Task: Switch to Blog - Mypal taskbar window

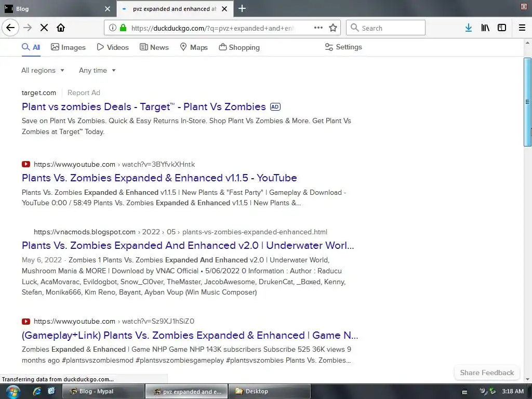Action: tap(103, 391)
